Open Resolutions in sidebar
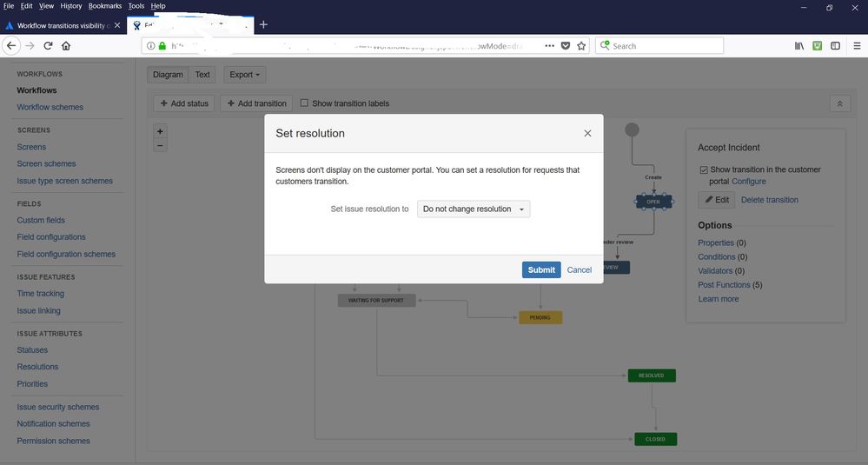868x465 pixels. pos(37,367)
